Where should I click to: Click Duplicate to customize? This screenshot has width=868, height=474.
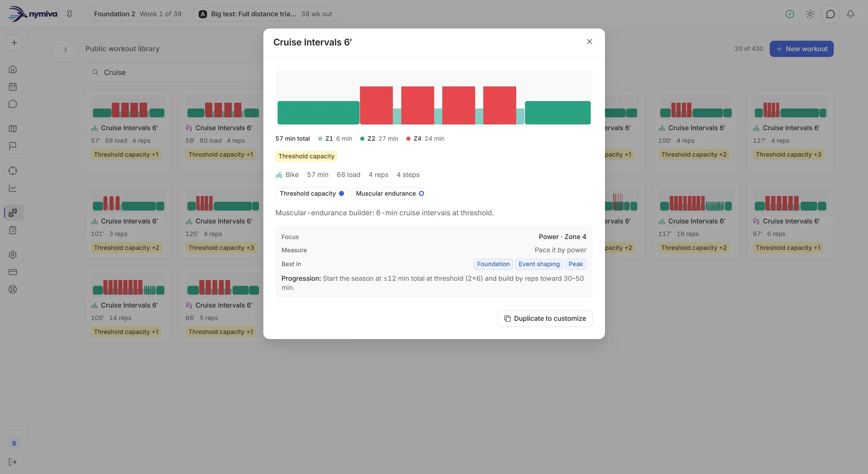tap(545, 318)
